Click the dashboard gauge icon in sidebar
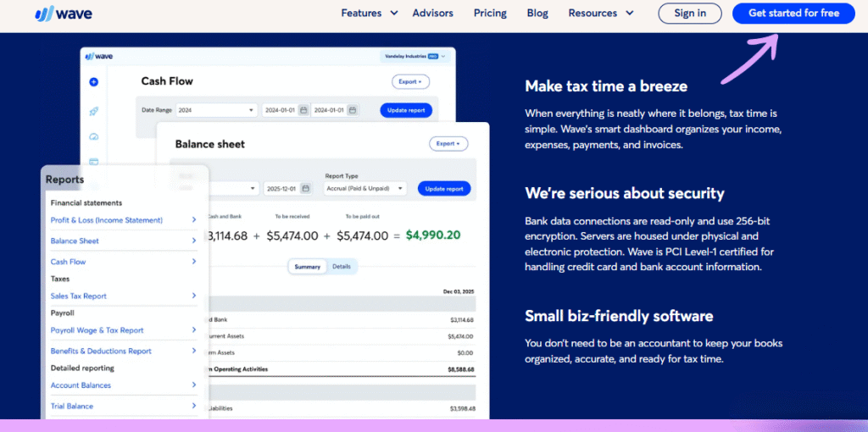868x432 pixels. tap(93, 136)
